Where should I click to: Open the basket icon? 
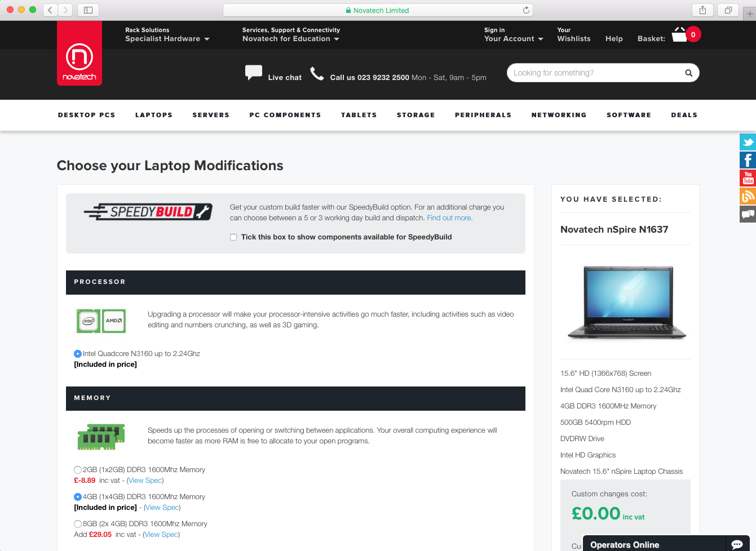(x=679, y=34)
